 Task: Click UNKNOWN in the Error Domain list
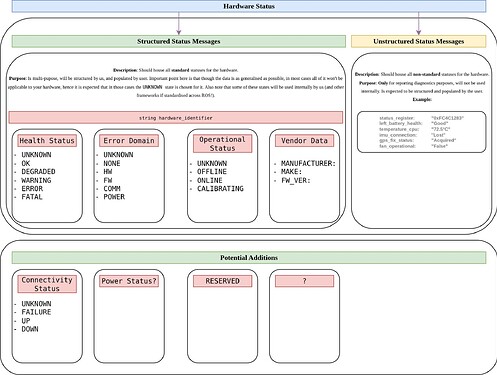point(118,155)
